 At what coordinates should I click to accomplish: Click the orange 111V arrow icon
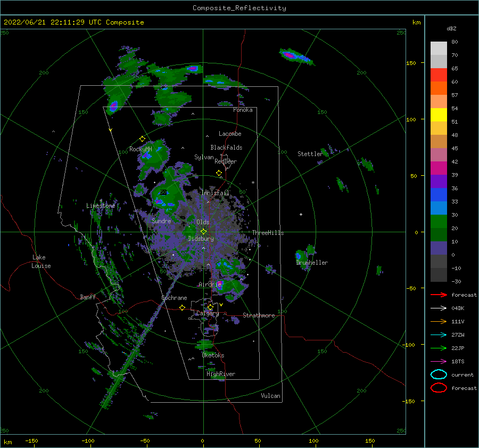(x=439, y=321)
